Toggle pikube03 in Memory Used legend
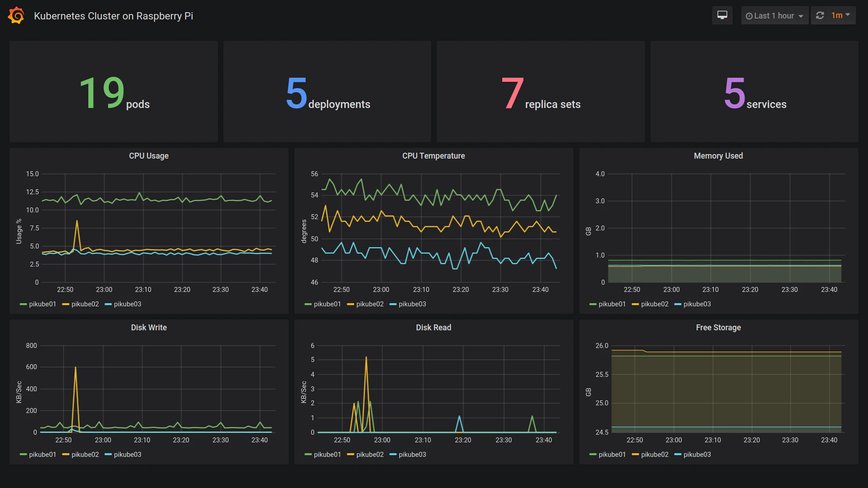The width and height of the screenshot is (868, 488). (x=693, y=304)
